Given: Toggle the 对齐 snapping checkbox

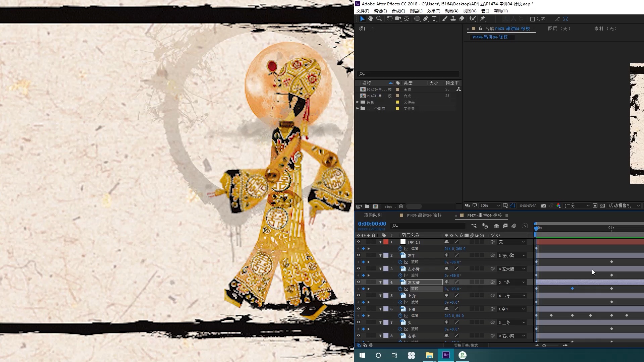Looking at the screenshot, I should coord(532,19).
